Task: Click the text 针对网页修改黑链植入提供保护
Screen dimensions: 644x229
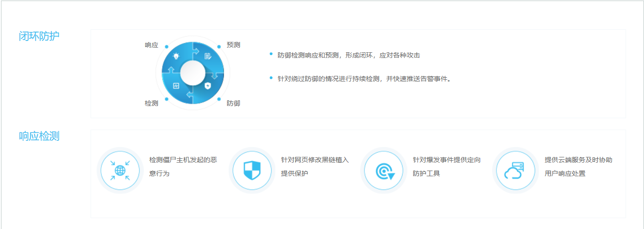Action: click(x=315, y=167)
